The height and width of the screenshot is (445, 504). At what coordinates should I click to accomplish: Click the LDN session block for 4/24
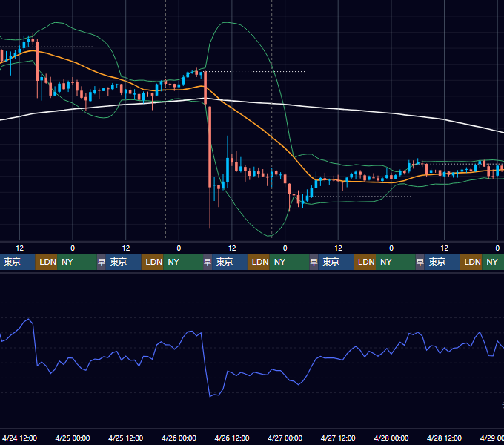(46, 262)
